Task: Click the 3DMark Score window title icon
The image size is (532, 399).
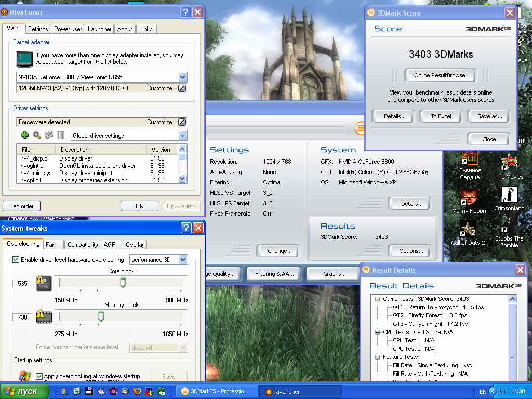Action: pos(371,13)
